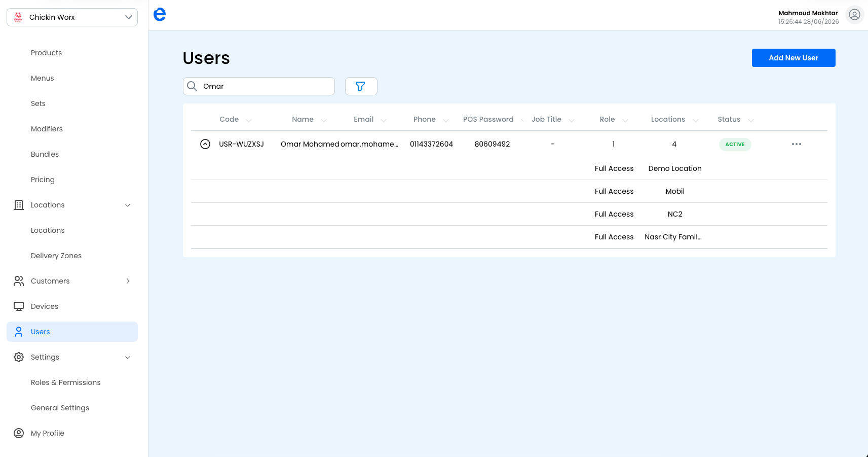The image size is (868, 457).
Task: Click the blue e logo icon
Action: point(160,14)
